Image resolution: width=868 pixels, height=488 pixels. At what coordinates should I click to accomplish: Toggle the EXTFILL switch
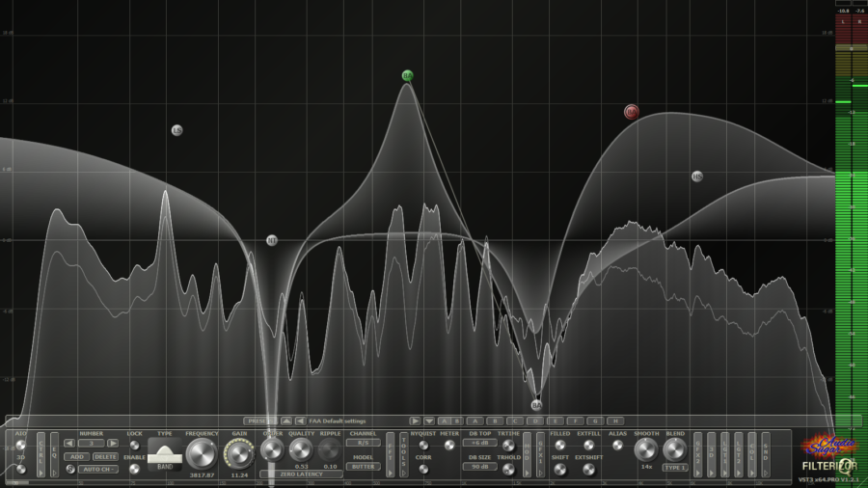click(588, 445)
